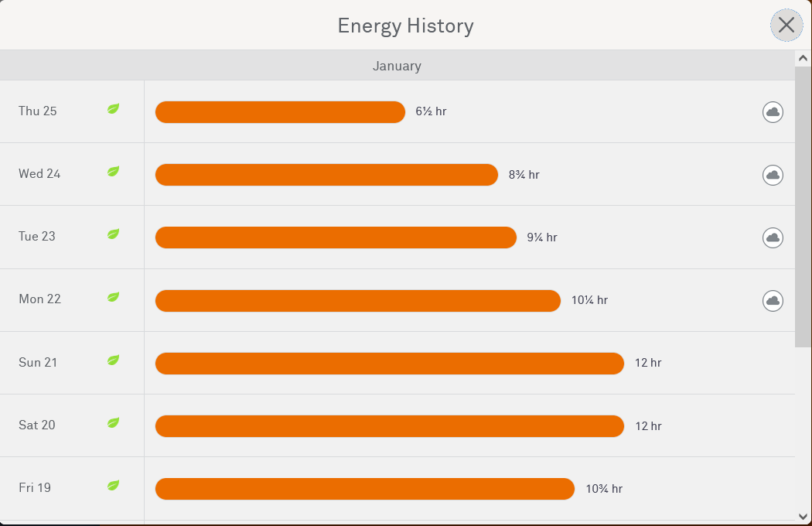The image size is (812, 526).
Task: Open details for the Fri 19 bar
Action: click(x=364, y=489)
